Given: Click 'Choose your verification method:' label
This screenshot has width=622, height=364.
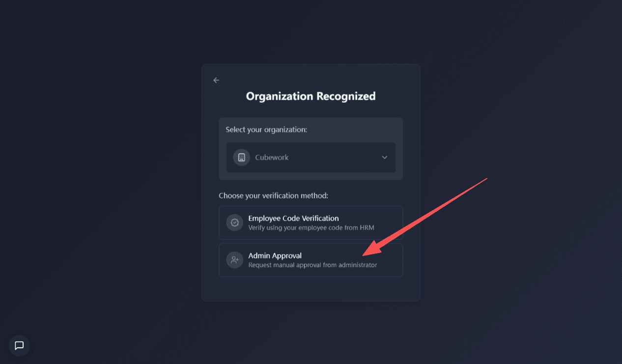Looking at the screenshot, I should click(x=273, y=196).
